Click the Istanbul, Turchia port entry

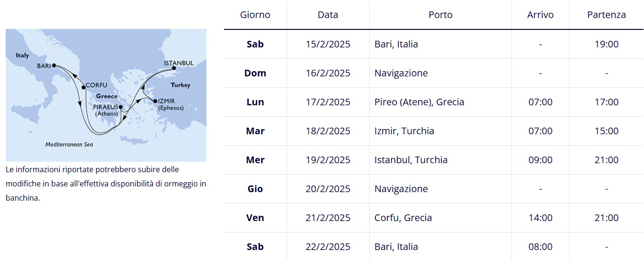(x=411, y=160)
